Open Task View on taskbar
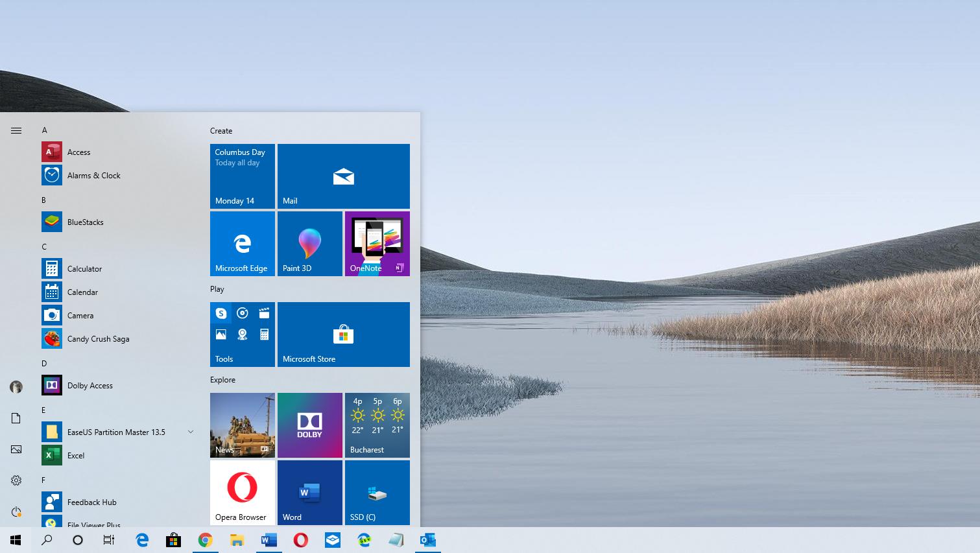 109,540
